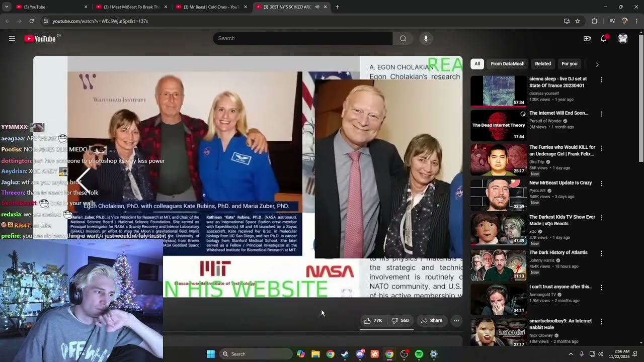Toggle the microphone tray icon

582,354
